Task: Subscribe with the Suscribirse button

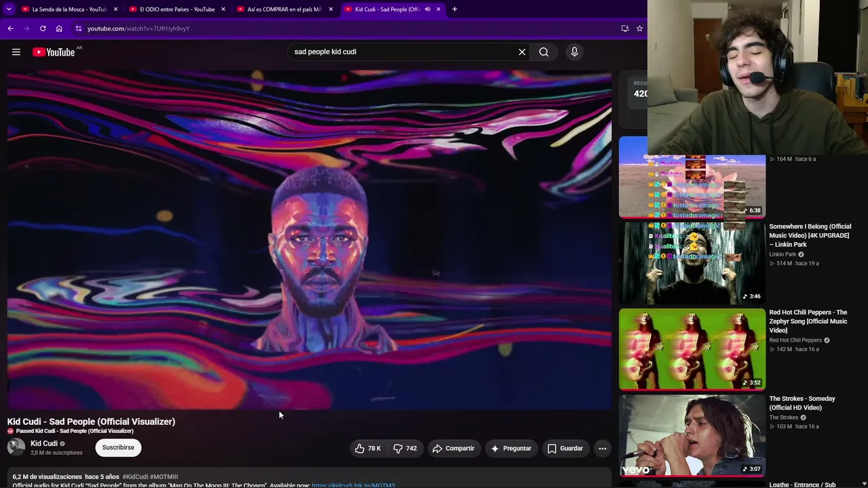Action: 118,447
